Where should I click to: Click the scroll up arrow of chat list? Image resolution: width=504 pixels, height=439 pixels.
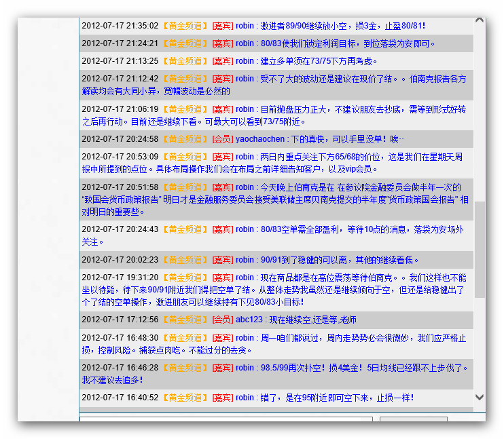[x=480, y=20]
